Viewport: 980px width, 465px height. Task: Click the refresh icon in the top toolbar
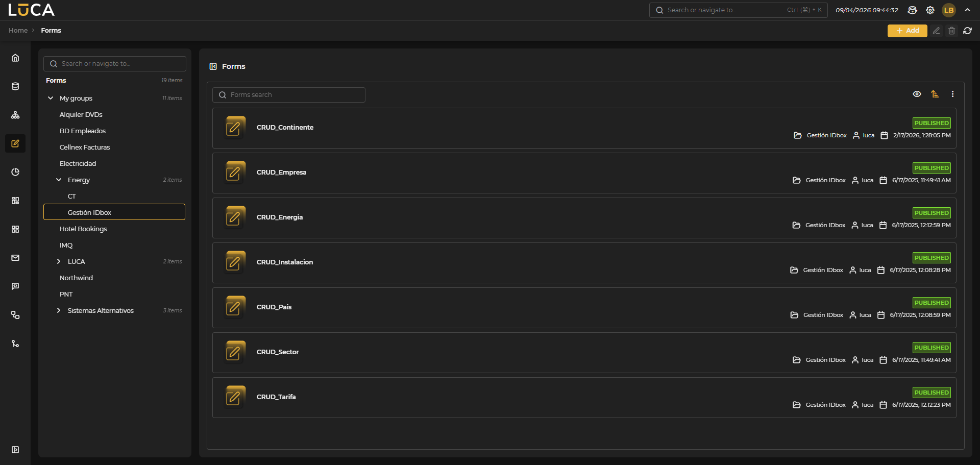click(967, 31)
